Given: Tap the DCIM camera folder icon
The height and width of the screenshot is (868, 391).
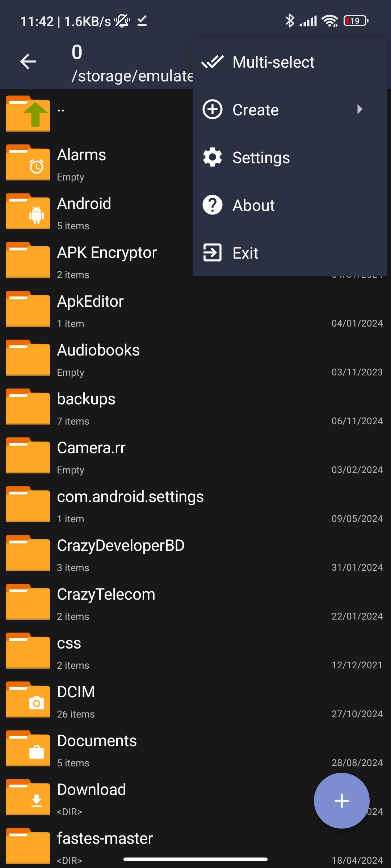Looking at the screenshot, I should (28, 699).
